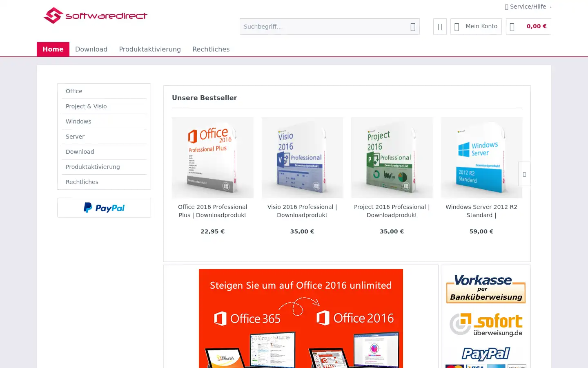
Task: Click the PayPal logo in sidebar
Action: (x=104, y=208)
